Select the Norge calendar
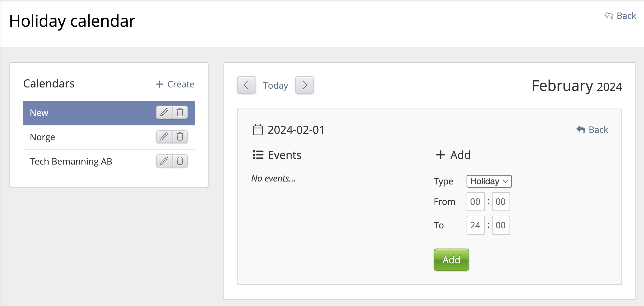This screenshot has height=306, width=644. pyautogui.click(x=88, y=137)
